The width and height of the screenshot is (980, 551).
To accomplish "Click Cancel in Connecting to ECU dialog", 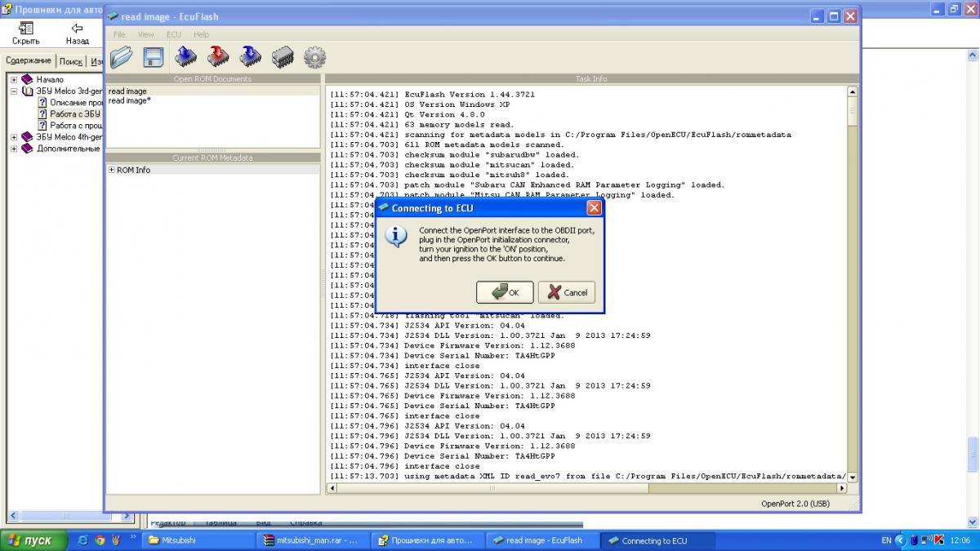I will point(567,292).
